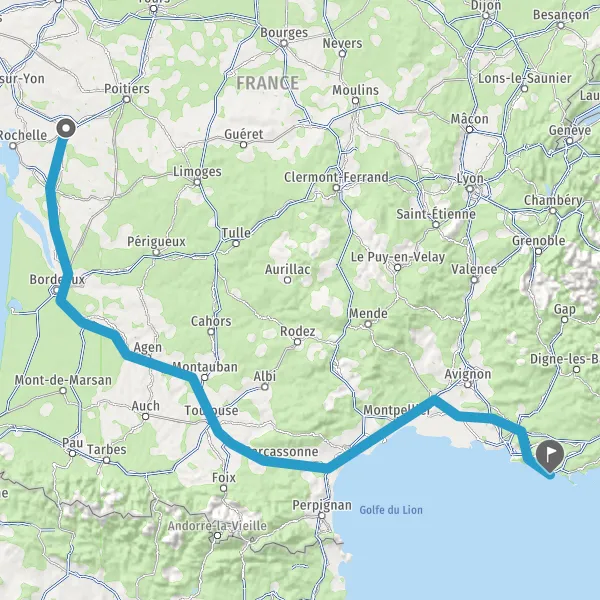Screen dimensions: 600x600
Task: Click the destination flag marker
Action: [550, 457]
